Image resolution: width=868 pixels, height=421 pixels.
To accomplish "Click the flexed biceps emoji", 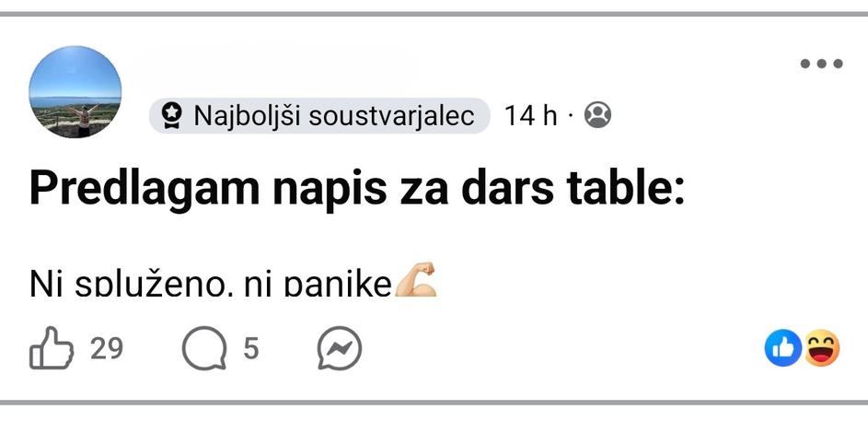I will tap(415, 281).
